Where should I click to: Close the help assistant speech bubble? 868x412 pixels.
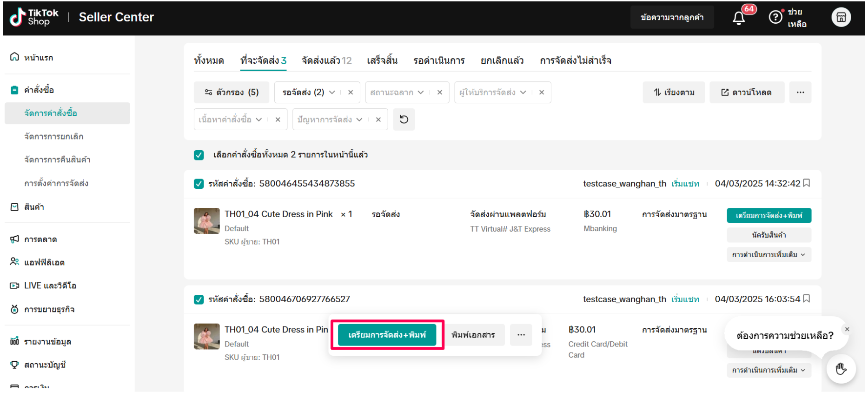coord(847,329)
